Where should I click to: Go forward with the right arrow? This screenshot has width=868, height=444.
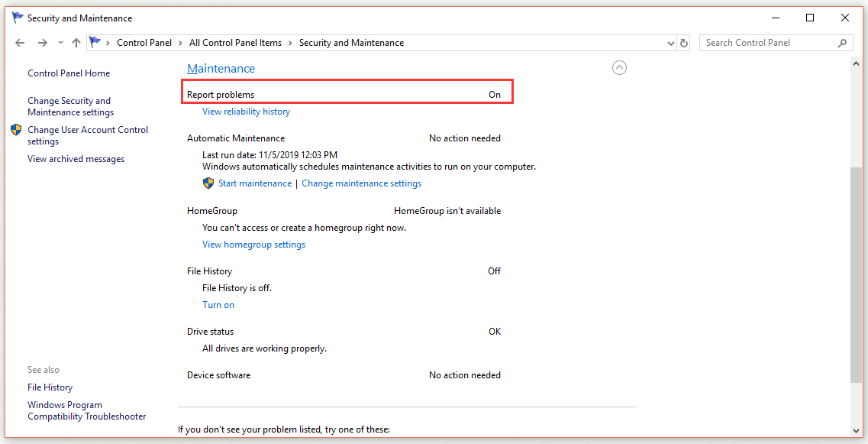[x=43, y=43]
